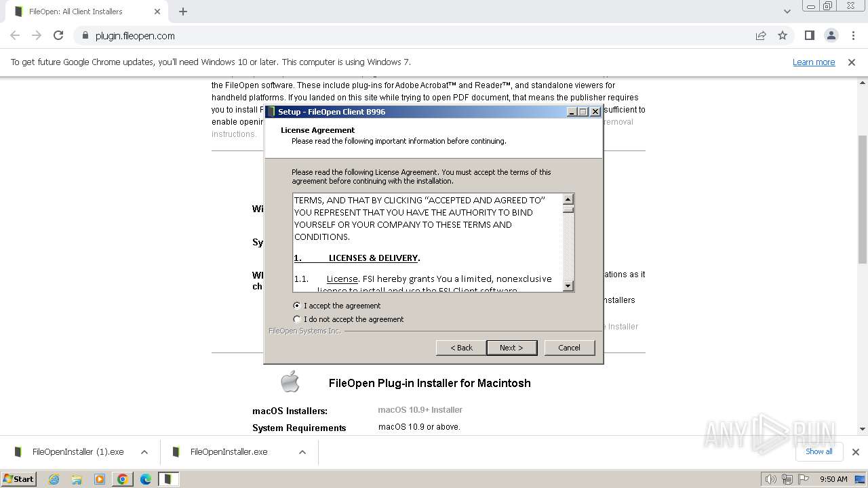
Task: Share this page icon in address bar
Action: click(761, 36)
